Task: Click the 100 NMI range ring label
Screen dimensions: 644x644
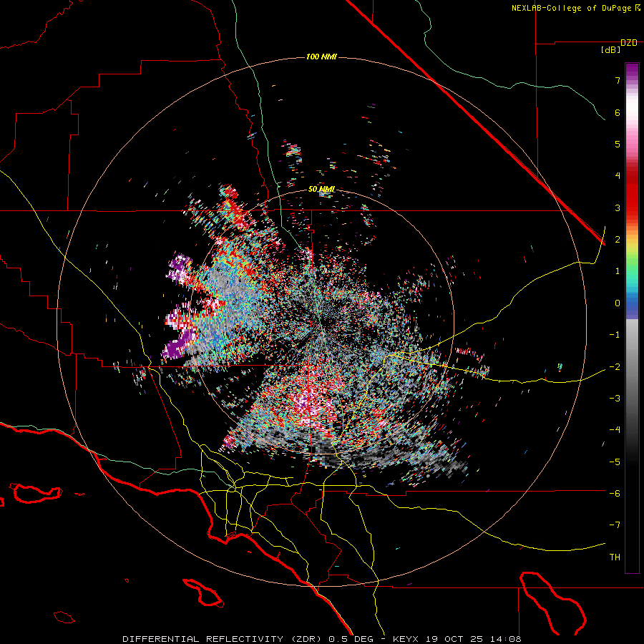Action: [321, 57]
